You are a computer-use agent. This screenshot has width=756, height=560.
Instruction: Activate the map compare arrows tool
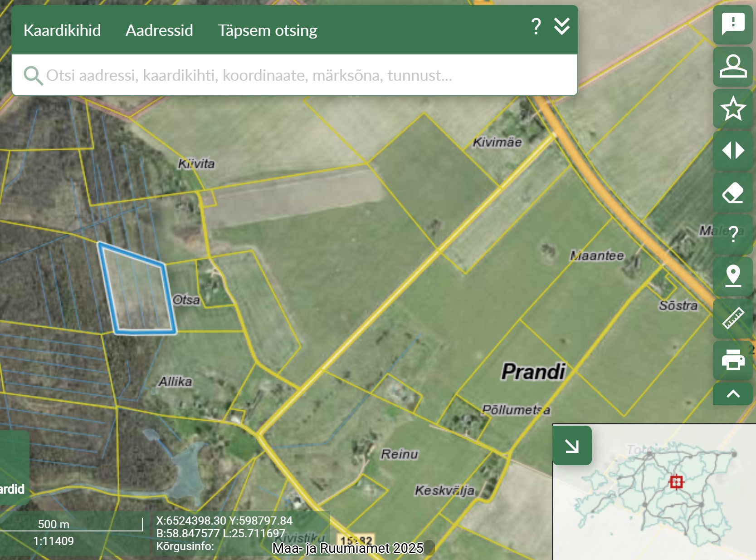pos(732,150)
